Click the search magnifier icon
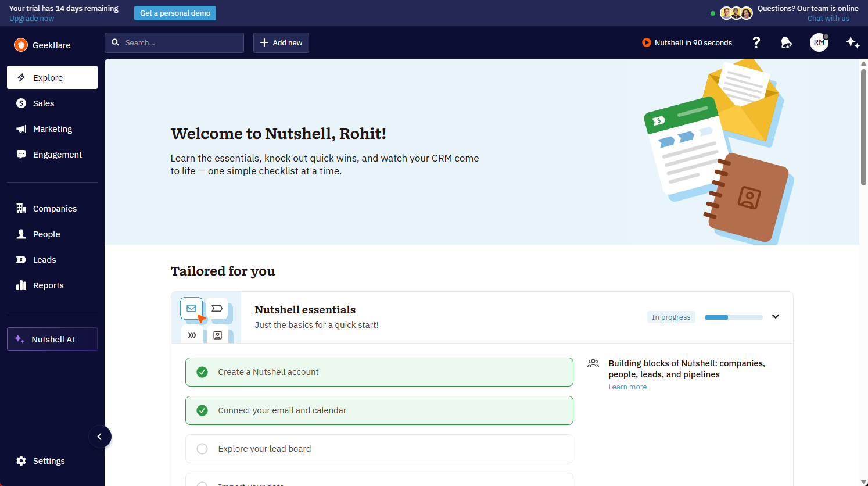This screenshot has height=486, width=868. tap(115, 42)
